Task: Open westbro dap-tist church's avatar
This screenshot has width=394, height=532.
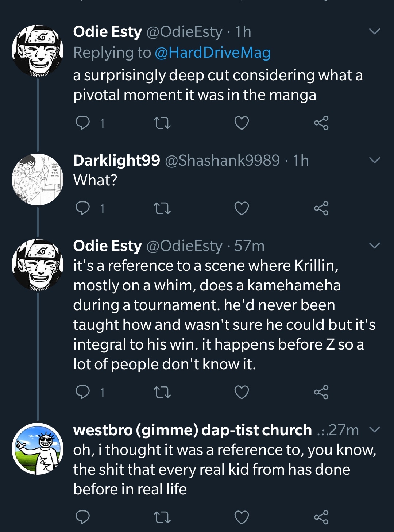Action: click(x=38, y=449)
